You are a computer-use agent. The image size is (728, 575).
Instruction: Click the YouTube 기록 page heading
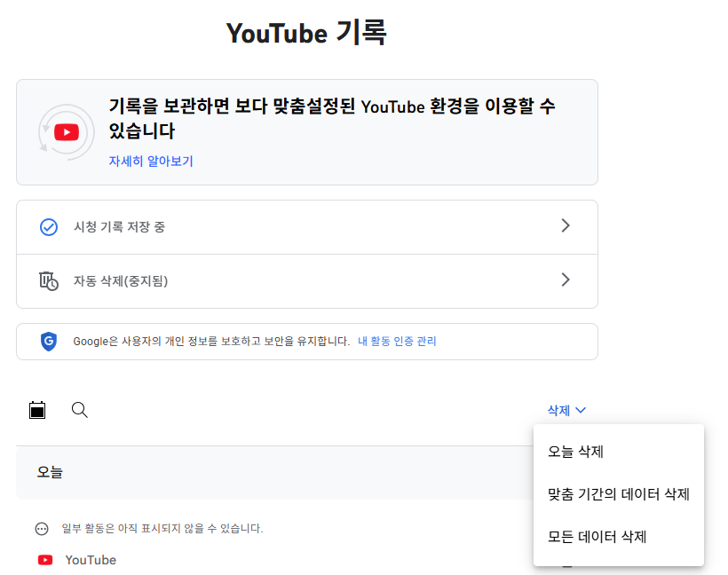(x=306, y=33)
